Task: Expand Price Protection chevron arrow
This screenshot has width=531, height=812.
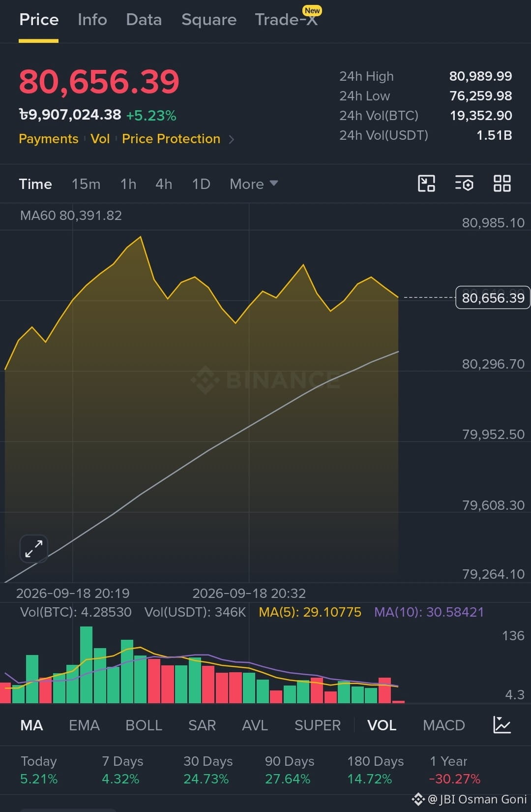Action: 232,140
